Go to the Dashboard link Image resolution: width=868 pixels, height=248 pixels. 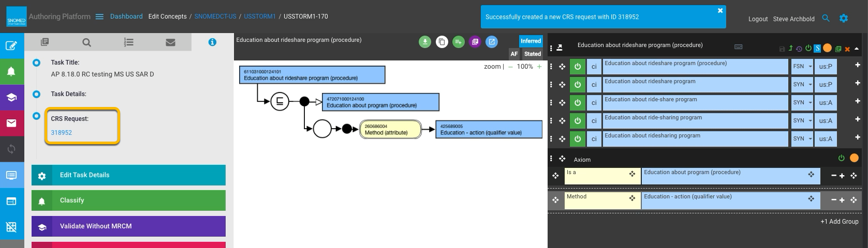point(126,17)
